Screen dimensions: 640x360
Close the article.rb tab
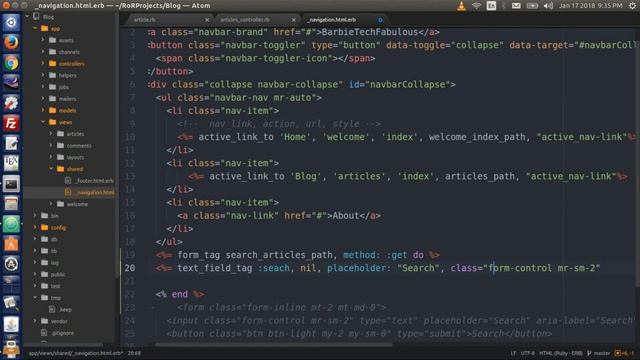click(x=207, y=20)
